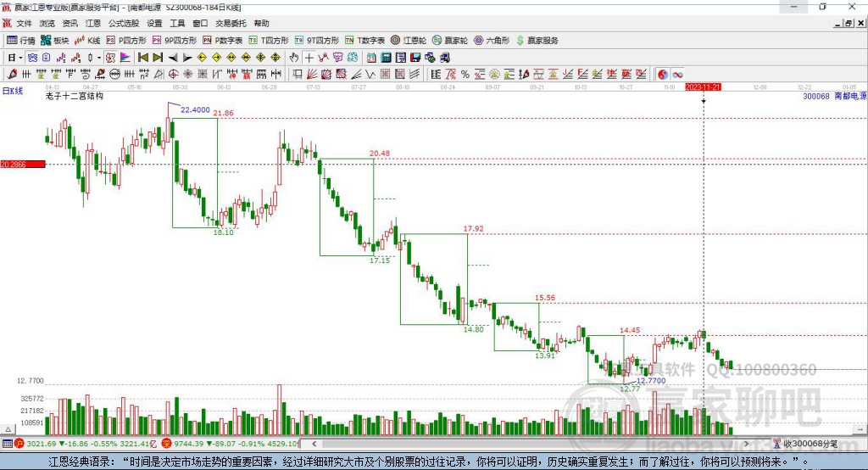Open the 六角形 hexagon tool

coord(492,41)
